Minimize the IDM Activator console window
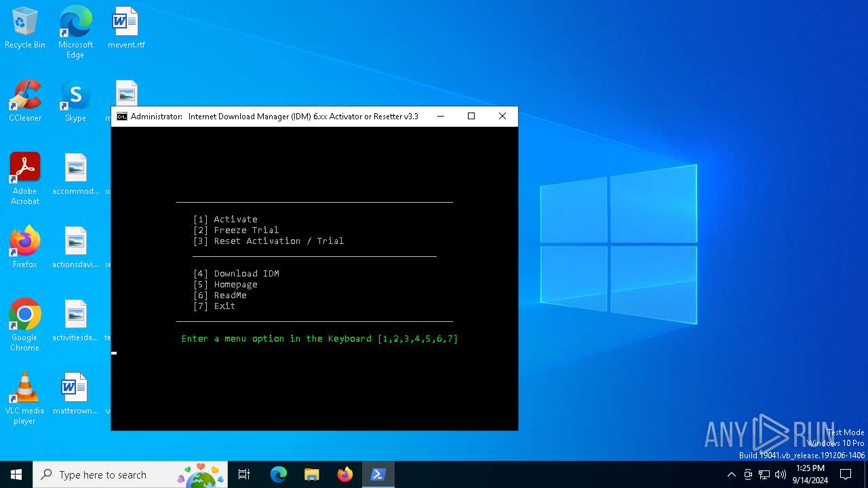 (x=441, y=117)
